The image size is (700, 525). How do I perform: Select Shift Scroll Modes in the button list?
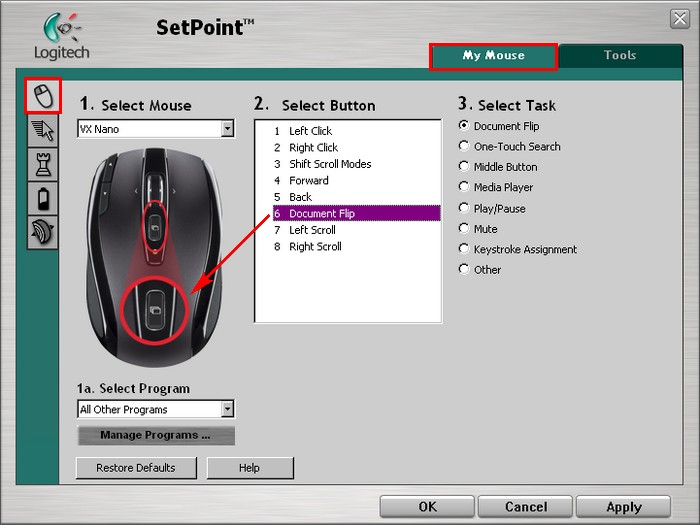pyautogui.click(x=356, y=164)
